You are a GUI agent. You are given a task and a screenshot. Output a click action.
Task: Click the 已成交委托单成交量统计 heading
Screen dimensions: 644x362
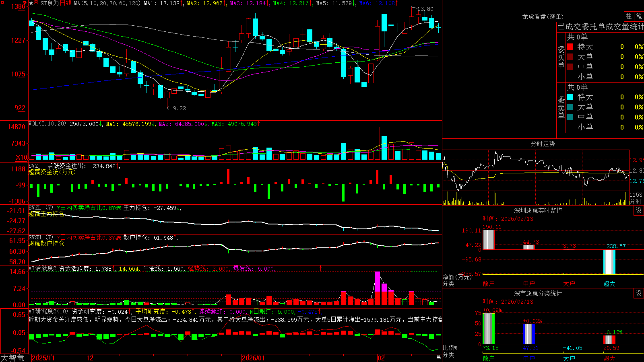[x=600, y=27]
